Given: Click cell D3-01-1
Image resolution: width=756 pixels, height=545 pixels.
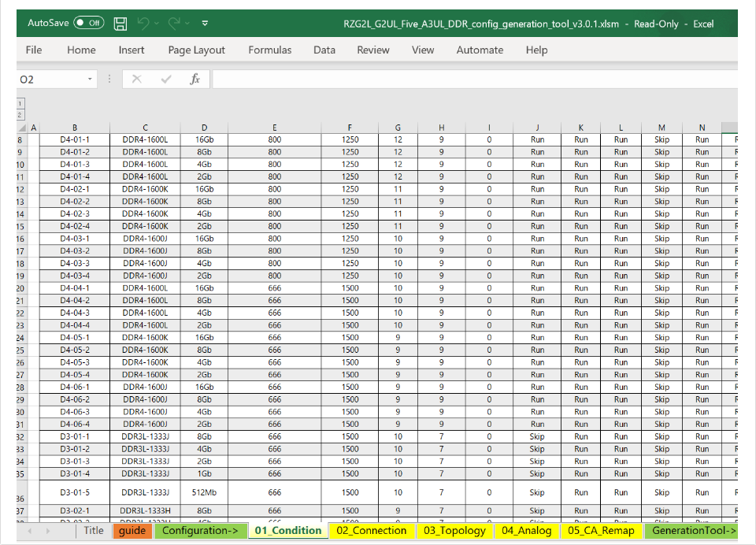Looking at the screenshot, I should click(x=75, y=436).
